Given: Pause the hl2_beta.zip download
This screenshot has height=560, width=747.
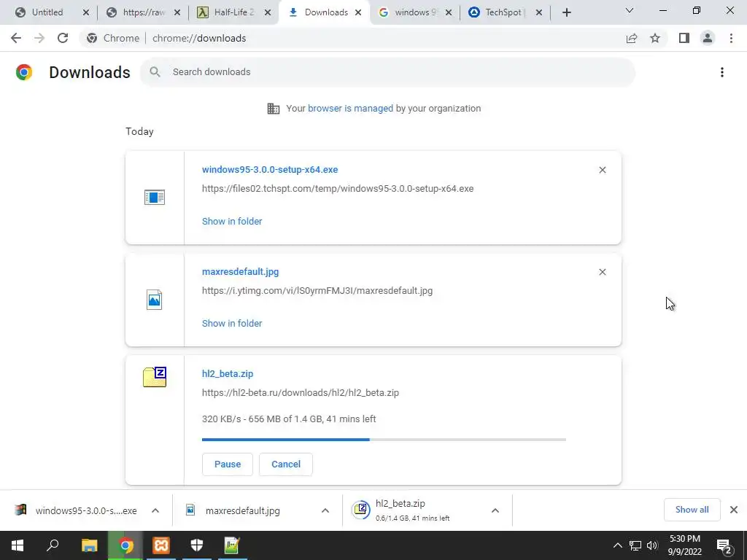Looking at the screenshot, I should coord(228,464).
